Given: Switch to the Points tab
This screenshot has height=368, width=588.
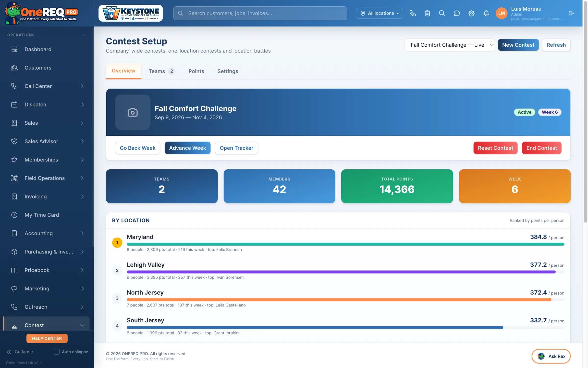Looking at the screenshot, I should click(x=196, y=71).
